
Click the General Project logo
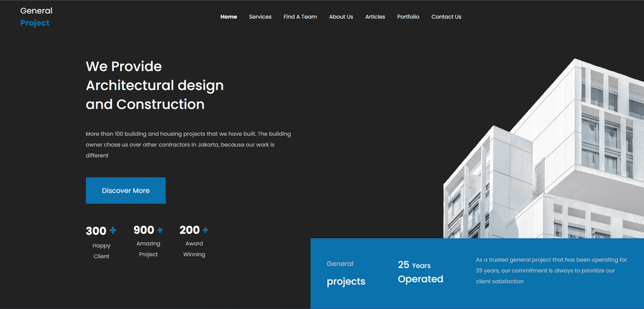point(36,17)
